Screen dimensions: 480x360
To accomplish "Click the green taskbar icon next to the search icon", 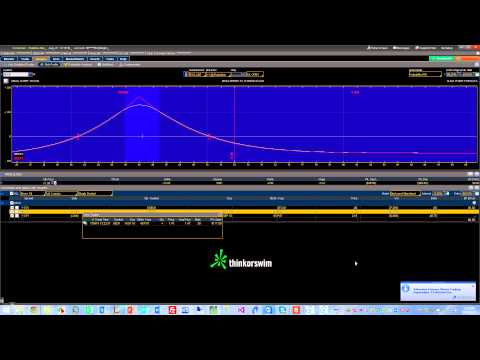I will pyautogui.click(x=88, y=310).
